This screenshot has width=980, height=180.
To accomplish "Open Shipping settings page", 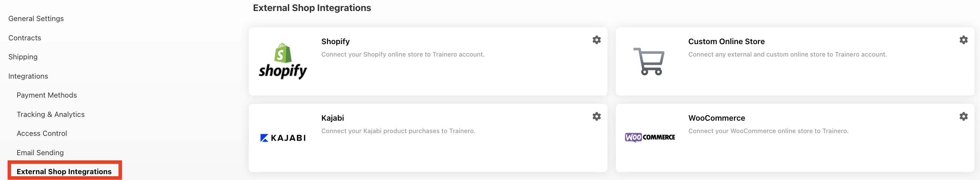I will pos(23,57).
